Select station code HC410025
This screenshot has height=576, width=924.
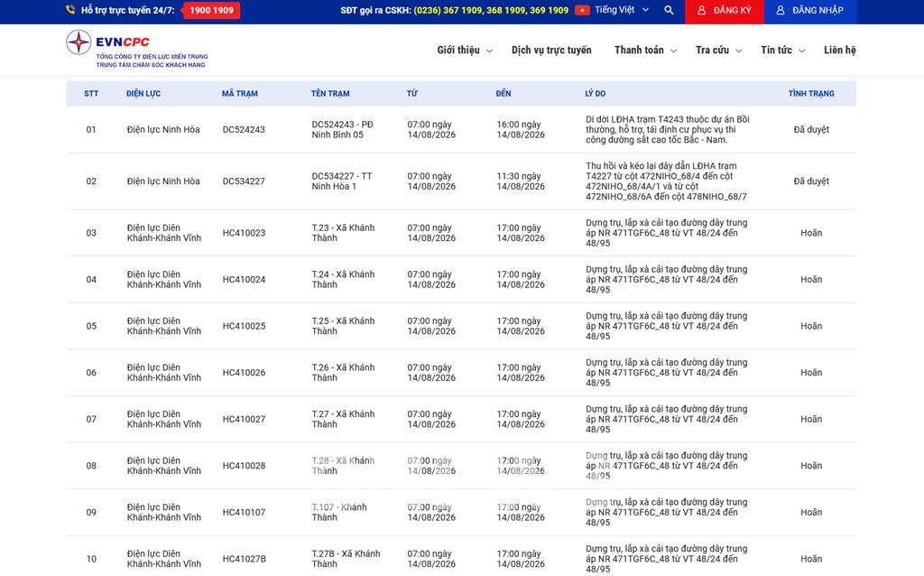tap(244, 326)
